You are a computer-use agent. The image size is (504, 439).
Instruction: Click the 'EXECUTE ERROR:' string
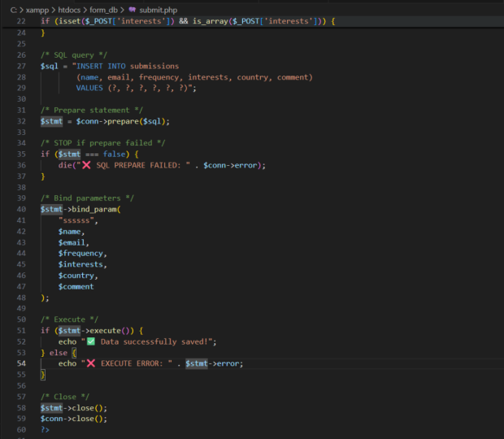pos(132,363)
